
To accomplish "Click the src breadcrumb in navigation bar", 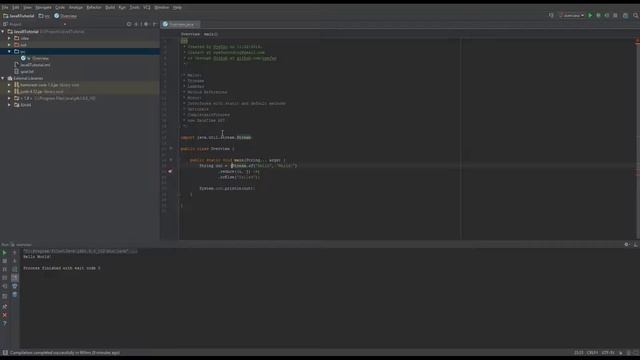I will (44, 16).
